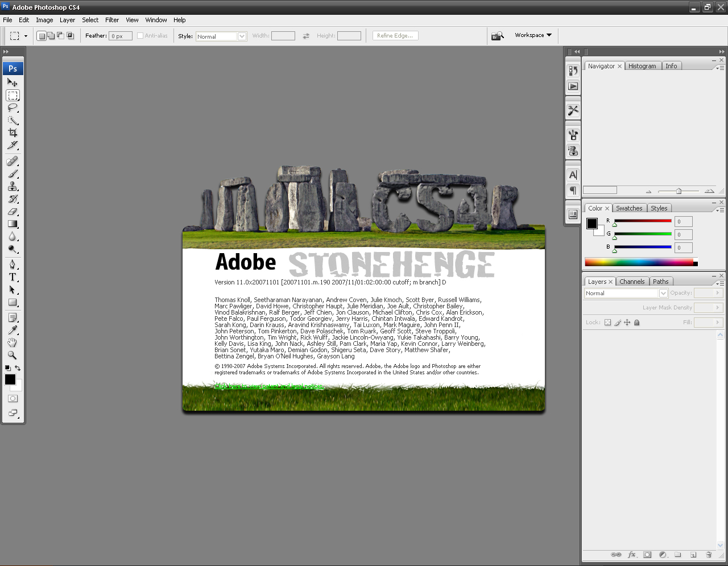This screenshot has width=728, height=566.
Task: Choose the Crop tool
Action: 13,133
